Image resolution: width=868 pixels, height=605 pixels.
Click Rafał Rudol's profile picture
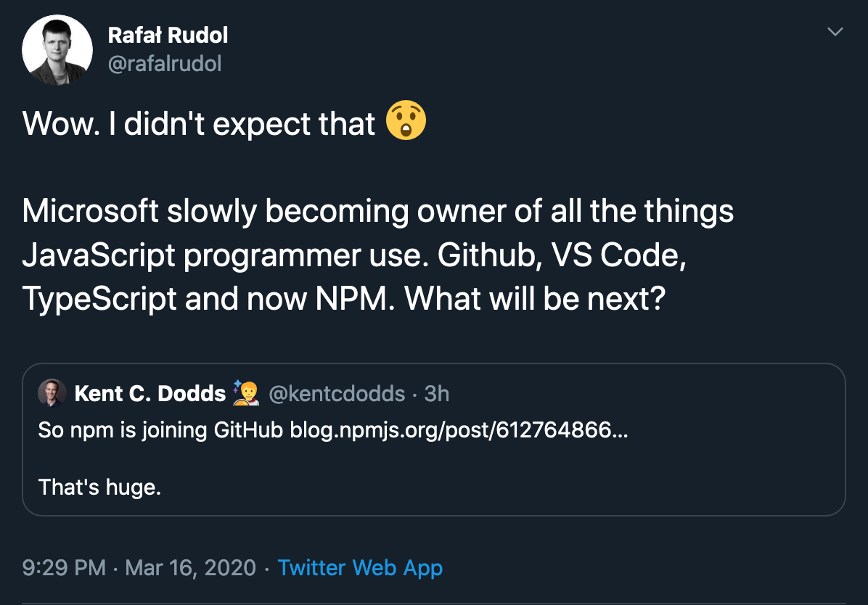click(57, 50)
